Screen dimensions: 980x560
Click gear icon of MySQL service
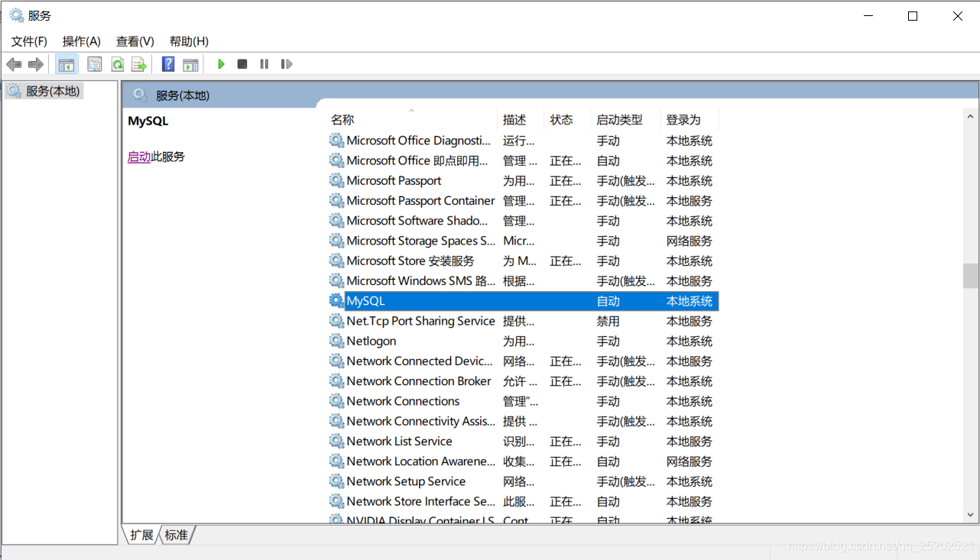click(x=336, y=301)
